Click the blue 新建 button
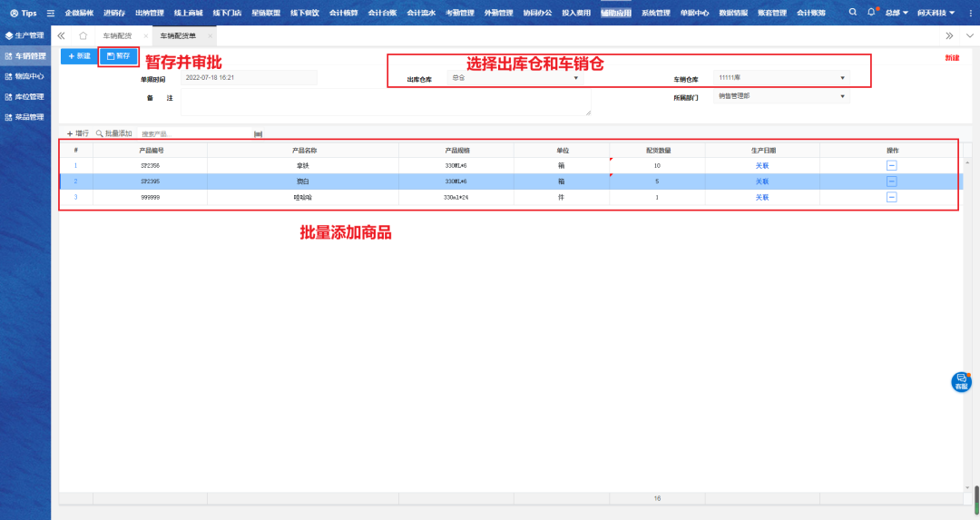The height and width of the screenshot is (520, 980). (79, 56)
